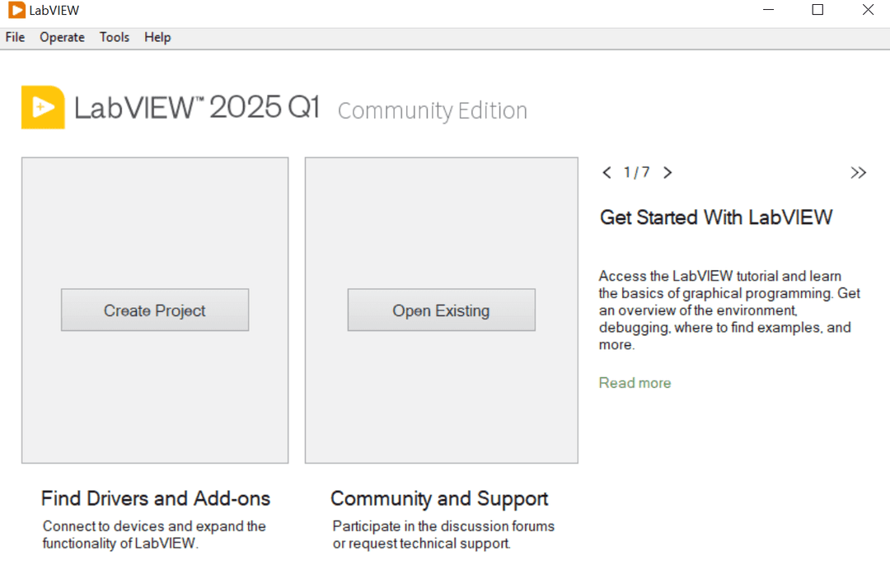Minimize the LabVIEW window

point(768,11)
